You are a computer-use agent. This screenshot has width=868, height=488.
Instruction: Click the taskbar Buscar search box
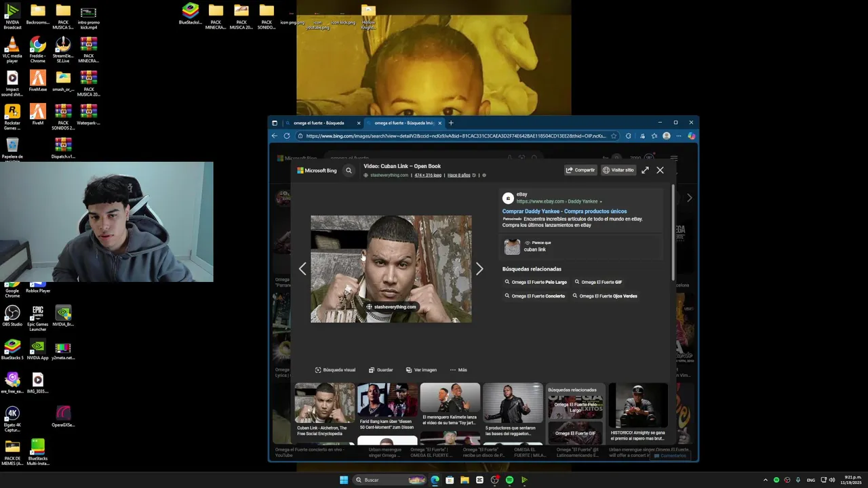tap(390, 480)
